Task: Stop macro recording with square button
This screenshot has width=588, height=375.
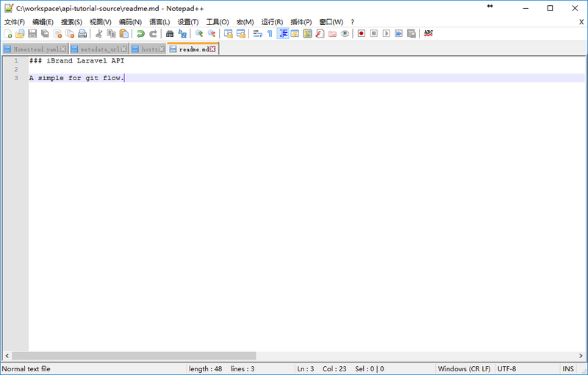Action: 374,34
